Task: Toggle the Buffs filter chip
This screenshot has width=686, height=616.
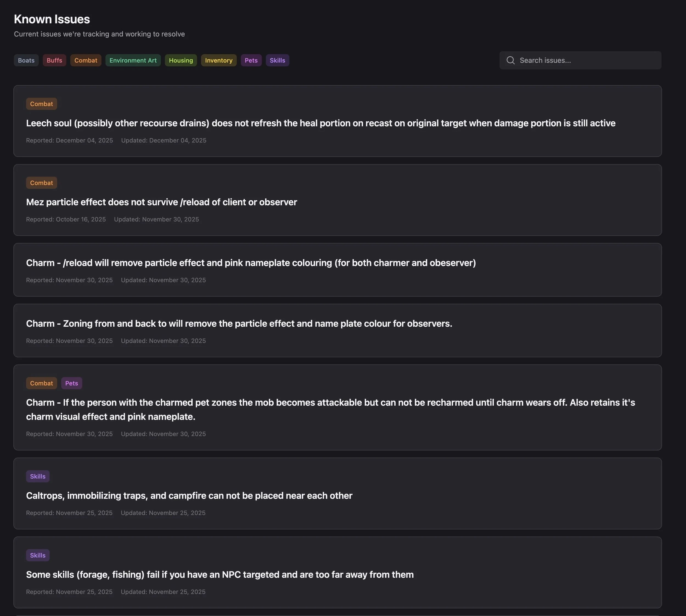Action: (x=54, y=60)
